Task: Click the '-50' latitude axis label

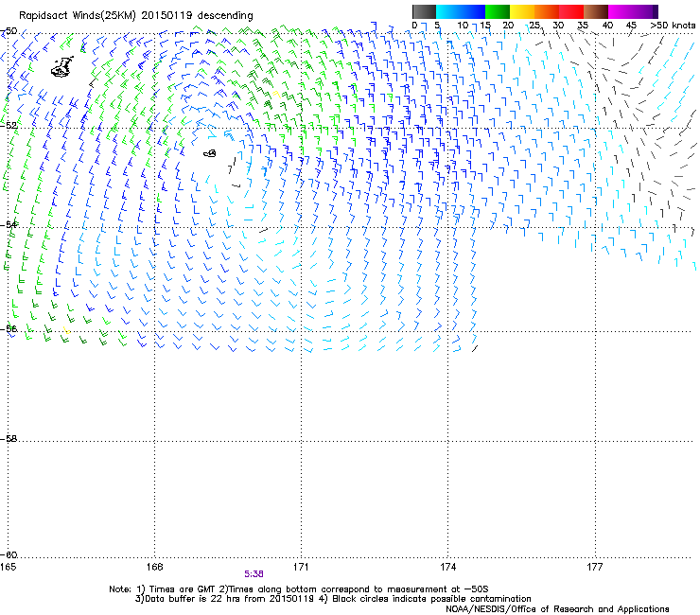Action: pyautogui.click(x=9, y=31)
